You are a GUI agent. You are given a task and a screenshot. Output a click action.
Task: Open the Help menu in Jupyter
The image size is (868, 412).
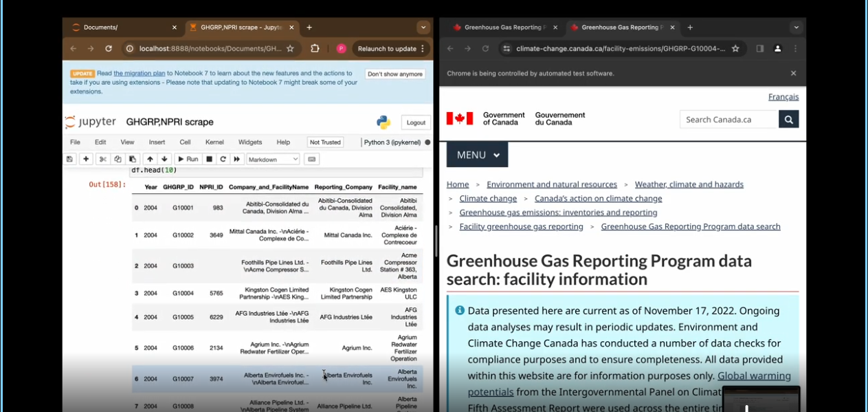point(283,142)
